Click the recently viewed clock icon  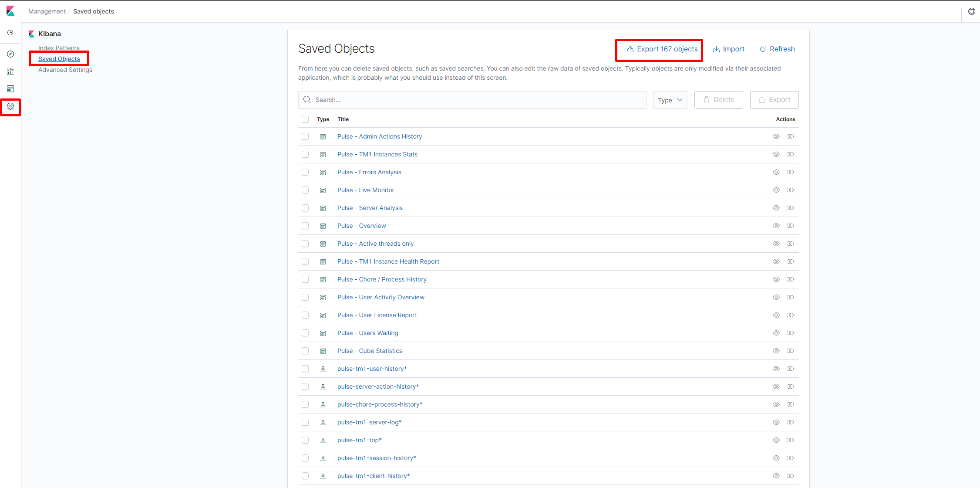coord(10,33)
